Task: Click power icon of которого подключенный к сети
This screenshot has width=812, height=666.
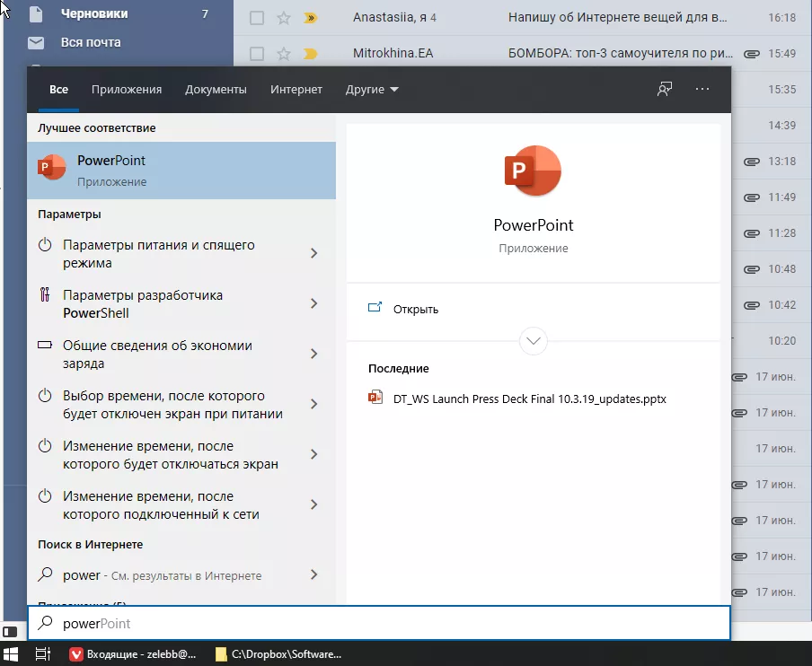Action: tap(45, 495)
